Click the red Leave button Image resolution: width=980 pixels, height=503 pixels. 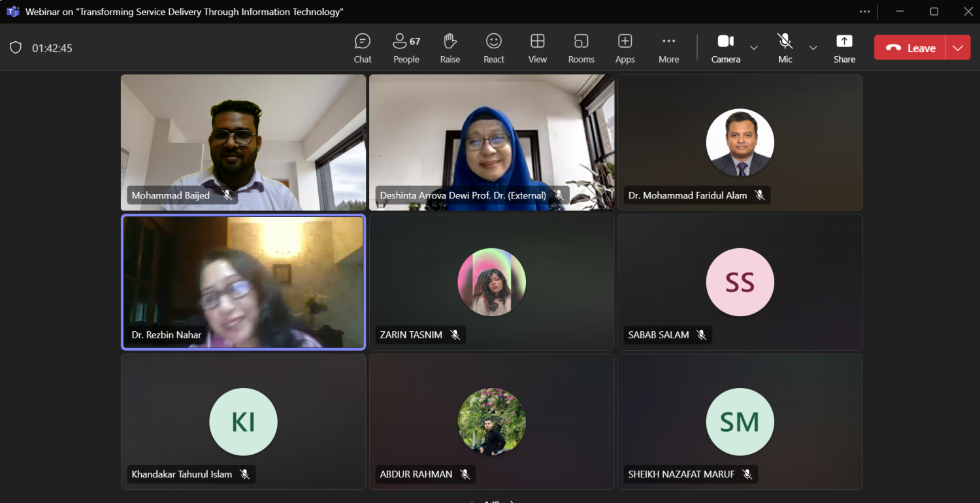tap(911, 48)
